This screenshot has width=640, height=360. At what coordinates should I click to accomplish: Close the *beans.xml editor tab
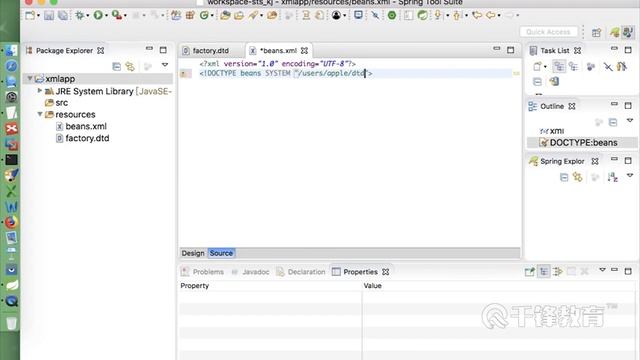click(304, 51)
